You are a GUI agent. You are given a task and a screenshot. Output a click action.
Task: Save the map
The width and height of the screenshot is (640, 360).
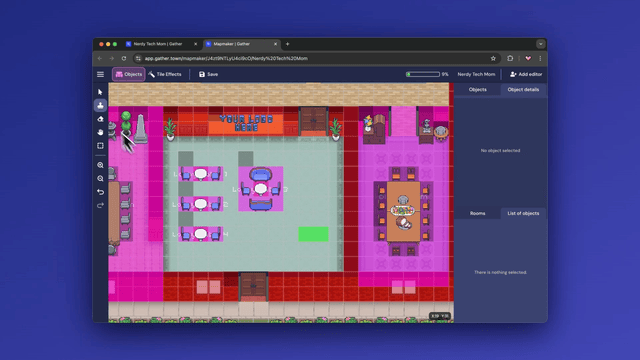pyautogui.click(x=208, y=74)
